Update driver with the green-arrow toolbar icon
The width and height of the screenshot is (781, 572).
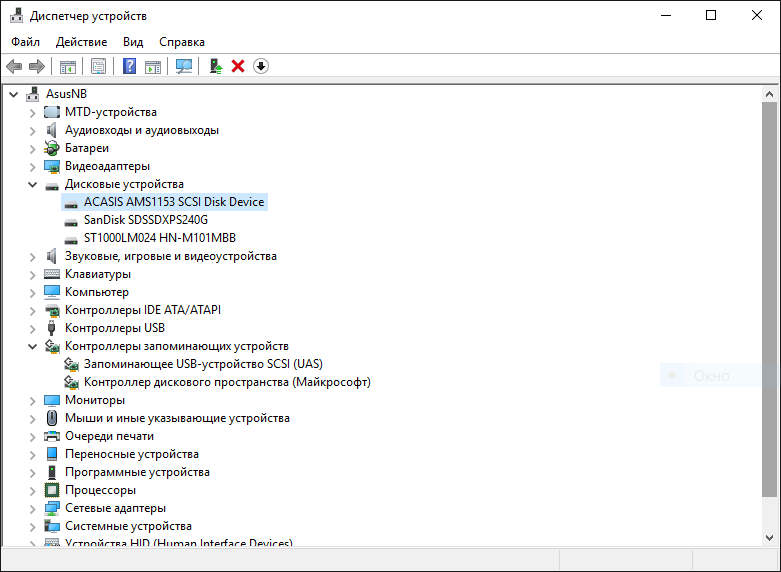[x=215, y=66]
